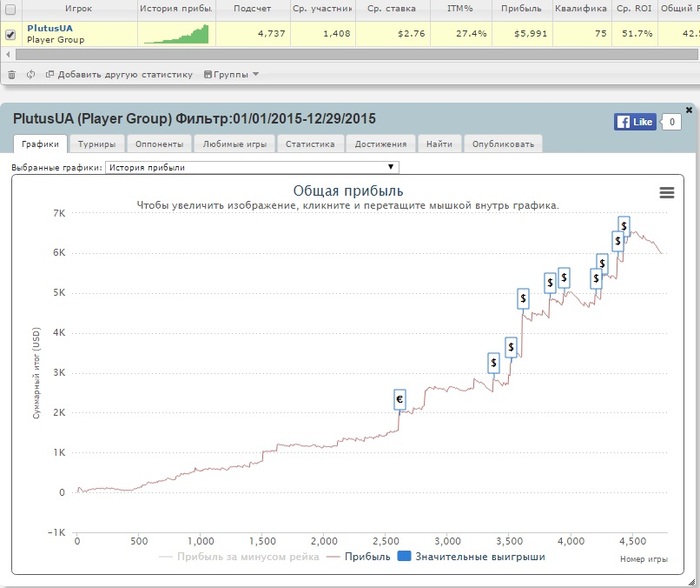Sort by the Ср. ставка column header
Screen dimensions: 700x588
[x=392, y=8]
